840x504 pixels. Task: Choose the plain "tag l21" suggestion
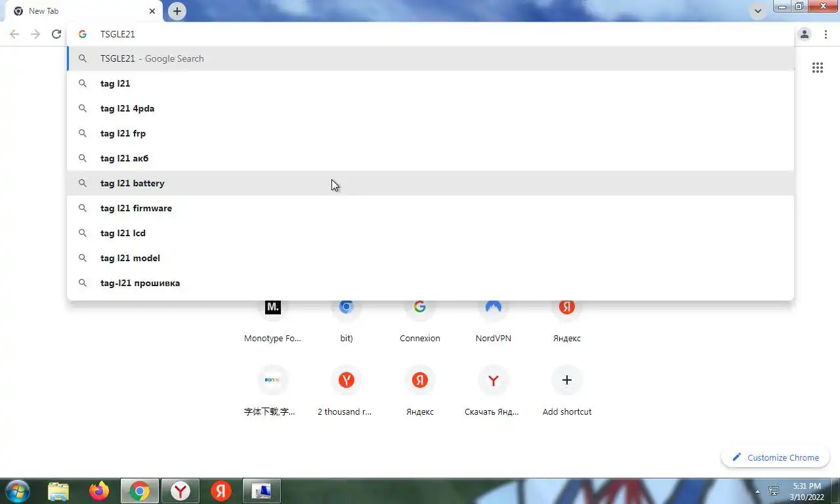(430, 83)
